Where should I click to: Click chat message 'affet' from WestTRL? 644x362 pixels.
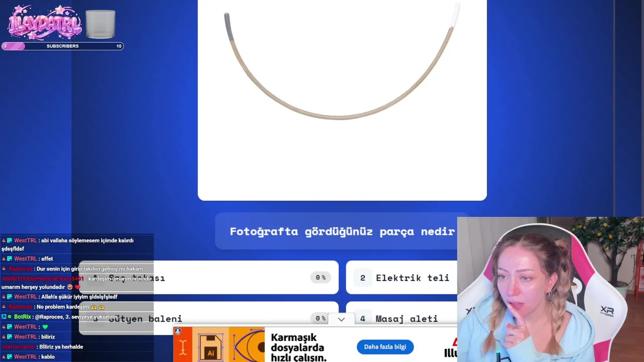(x=47, y=259)
